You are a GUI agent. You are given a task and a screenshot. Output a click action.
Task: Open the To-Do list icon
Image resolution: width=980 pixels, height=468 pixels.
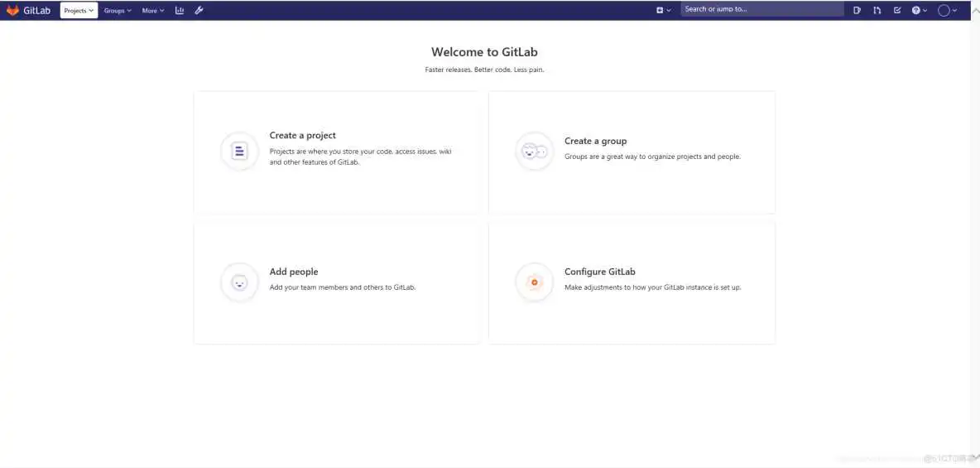897,11
